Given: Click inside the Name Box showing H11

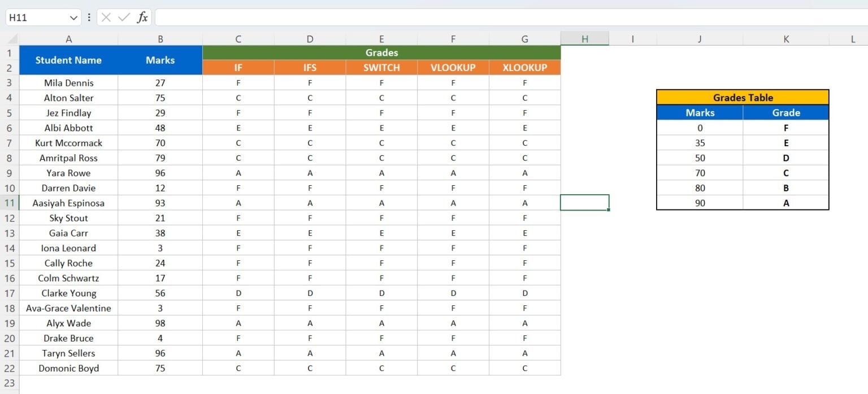Looking at the screenshot, I should [34, 17].
